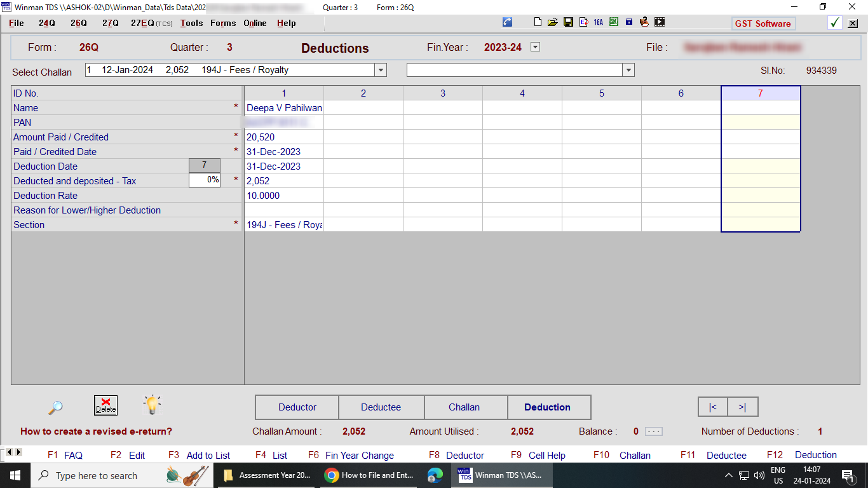Viewport: 868px width, 488px height.
Task: Save data with the floppy disk icon
Action: click(x=568, y=22)
